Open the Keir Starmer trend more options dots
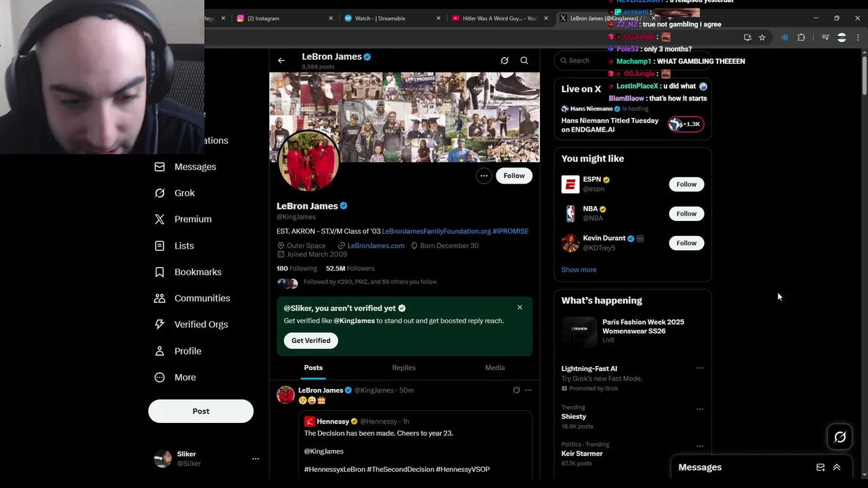868x488 pixels. 700,446
